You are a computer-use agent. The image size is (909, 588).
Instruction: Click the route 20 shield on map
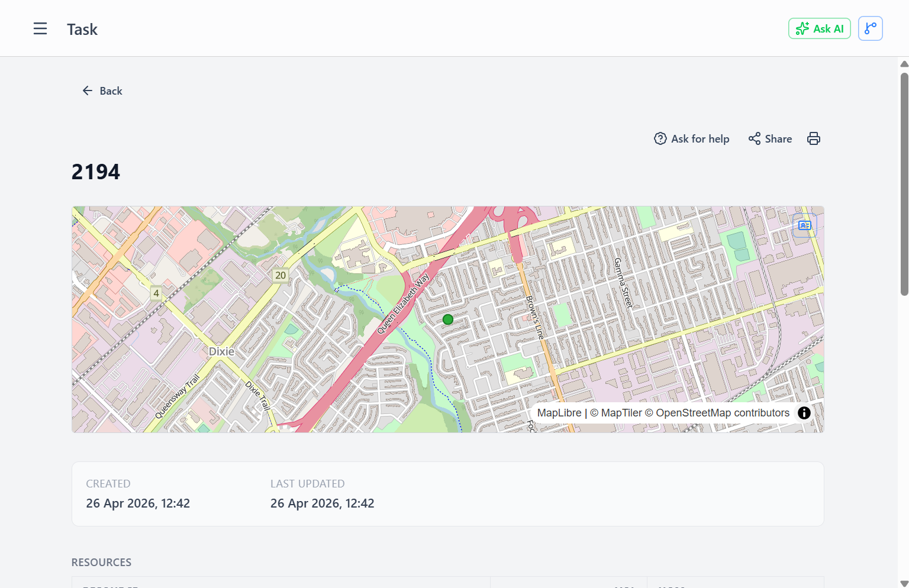pos(281,275)
